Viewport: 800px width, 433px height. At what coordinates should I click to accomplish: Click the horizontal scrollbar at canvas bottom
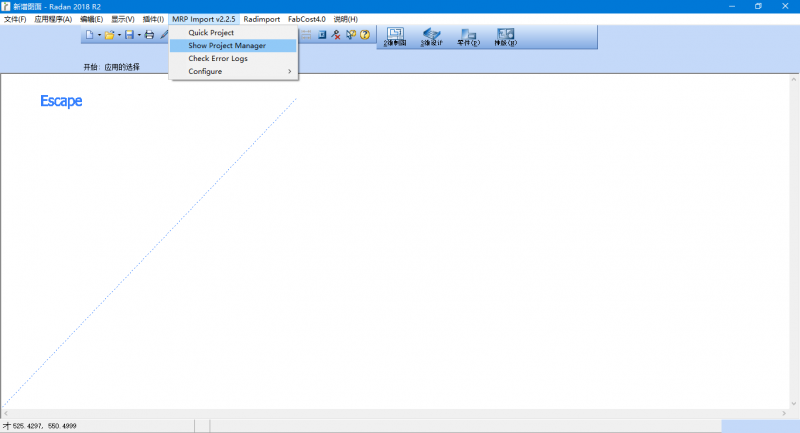400,413
